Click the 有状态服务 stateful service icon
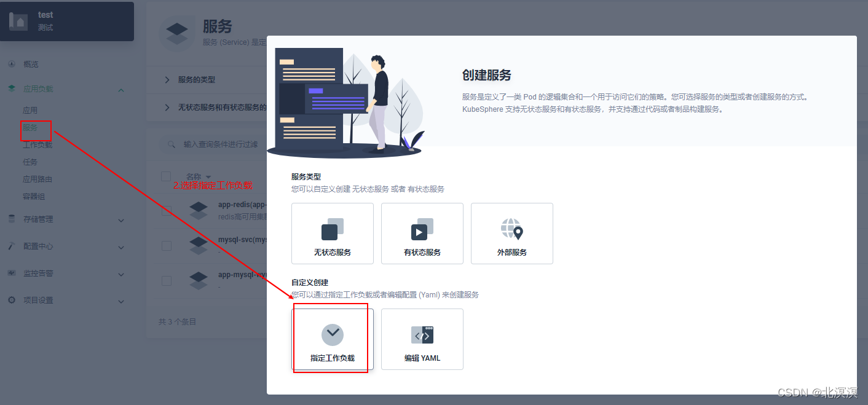 [422, 229]
